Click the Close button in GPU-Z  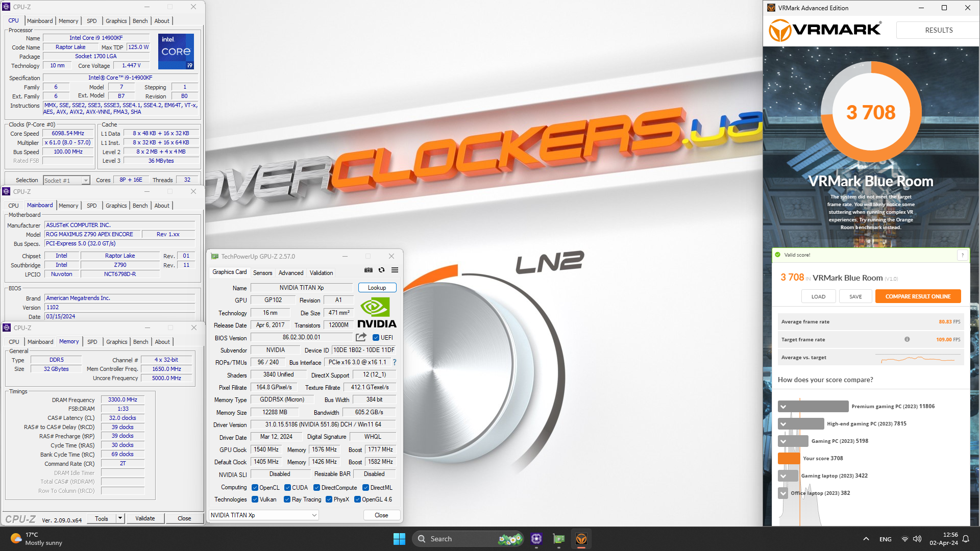tap(381, 515)
